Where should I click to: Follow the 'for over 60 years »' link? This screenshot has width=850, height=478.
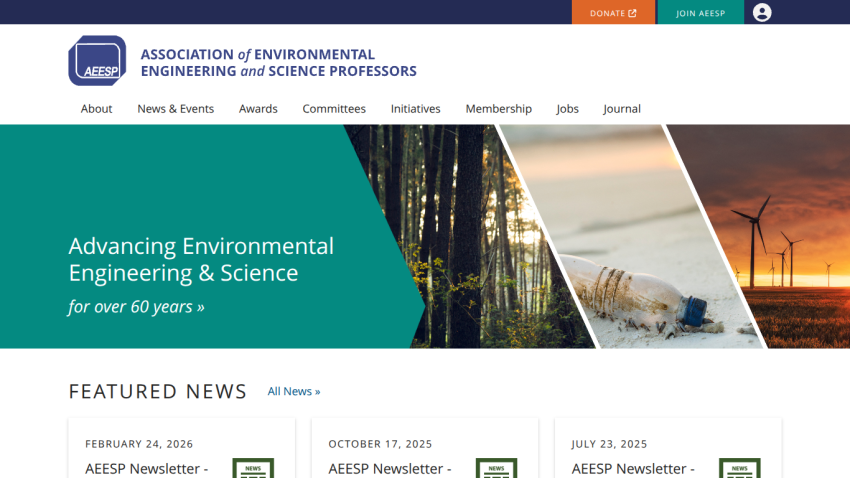coord(136,307)
